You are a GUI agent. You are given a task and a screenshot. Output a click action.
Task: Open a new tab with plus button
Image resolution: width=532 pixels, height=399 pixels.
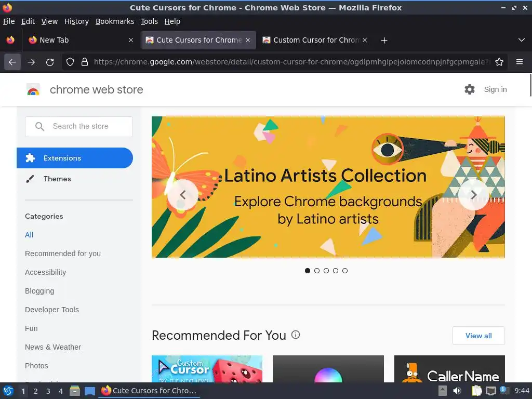pyautogui.click(x=384, y=41)
